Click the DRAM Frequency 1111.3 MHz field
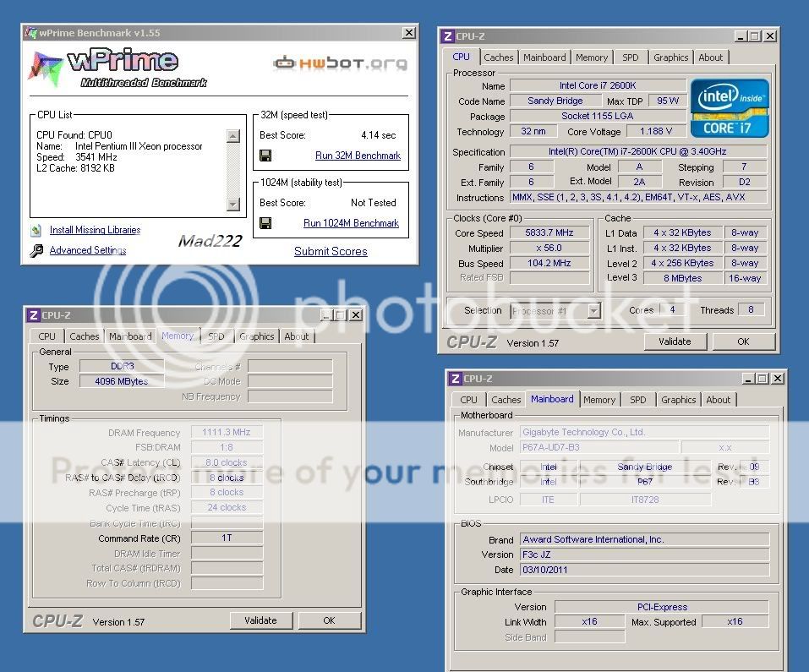The width and height of the screenshot is (809, 672). tap(227, 432)
